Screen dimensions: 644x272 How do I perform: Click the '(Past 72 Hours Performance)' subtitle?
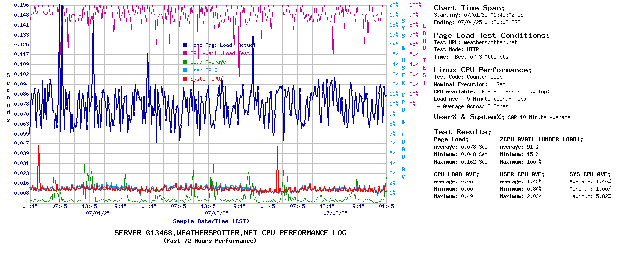point(210,241)
